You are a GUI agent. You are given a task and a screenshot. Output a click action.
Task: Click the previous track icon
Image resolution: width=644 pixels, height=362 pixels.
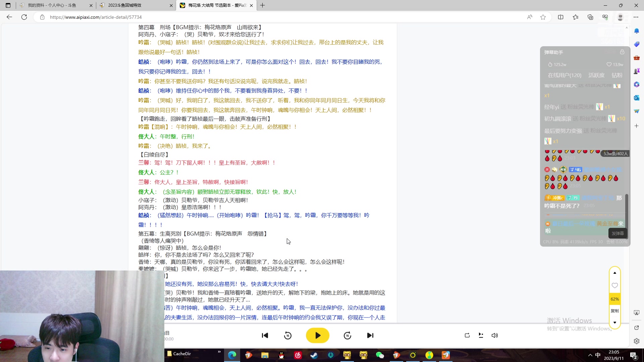265,335
